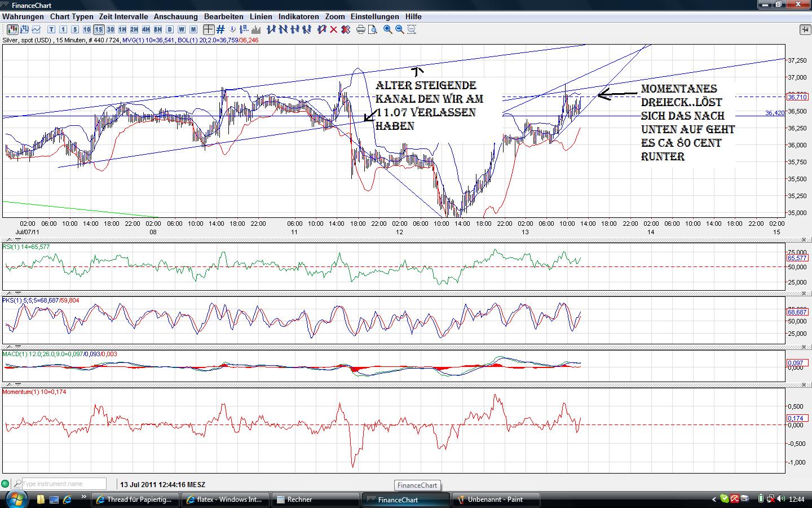
Task: Switch to the daily (D) interval
Action: [x=170, y=29]
